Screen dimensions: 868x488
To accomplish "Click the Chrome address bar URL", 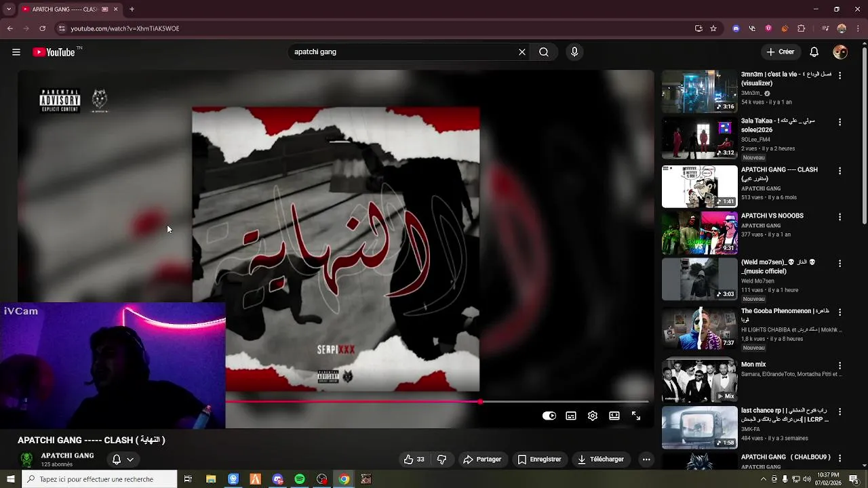I will click(x=125, y=28).
